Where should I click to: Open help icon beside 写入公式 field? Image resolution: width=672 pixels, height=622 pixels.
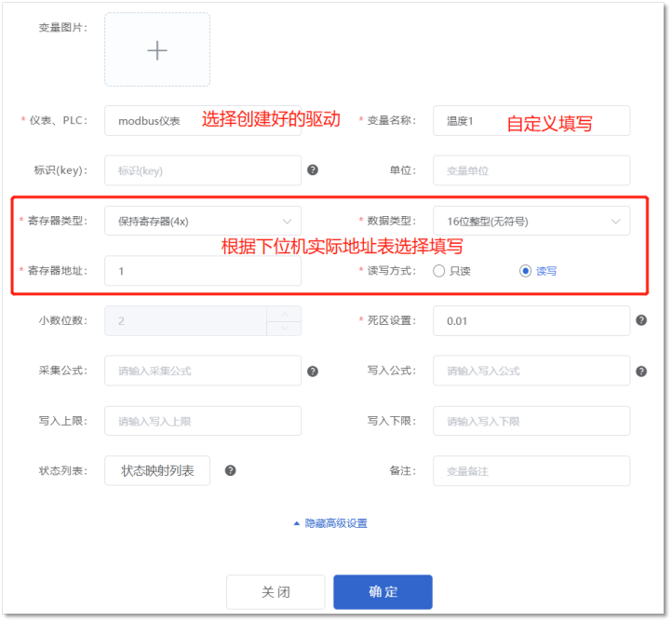coord(641,372)
